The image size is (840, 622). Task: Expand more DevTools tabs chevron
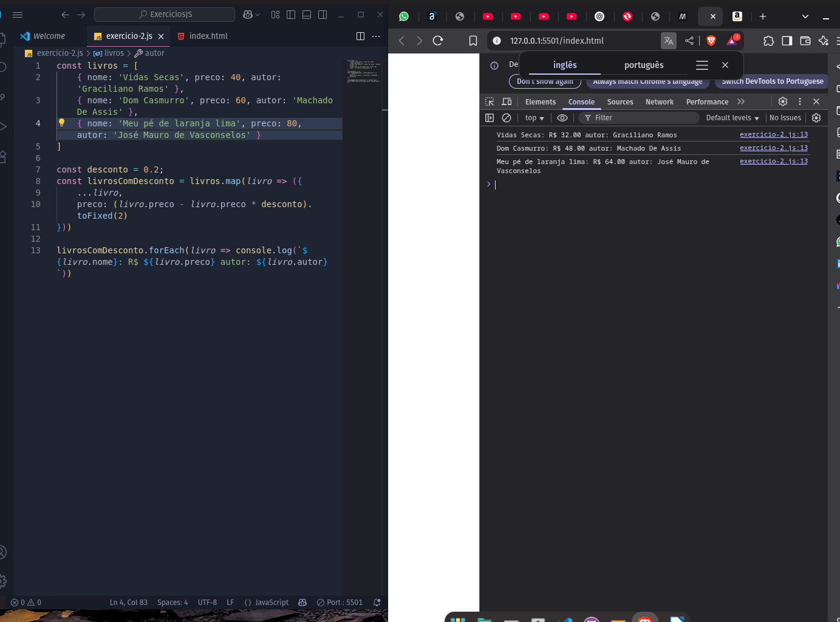[x=741, y=102]
